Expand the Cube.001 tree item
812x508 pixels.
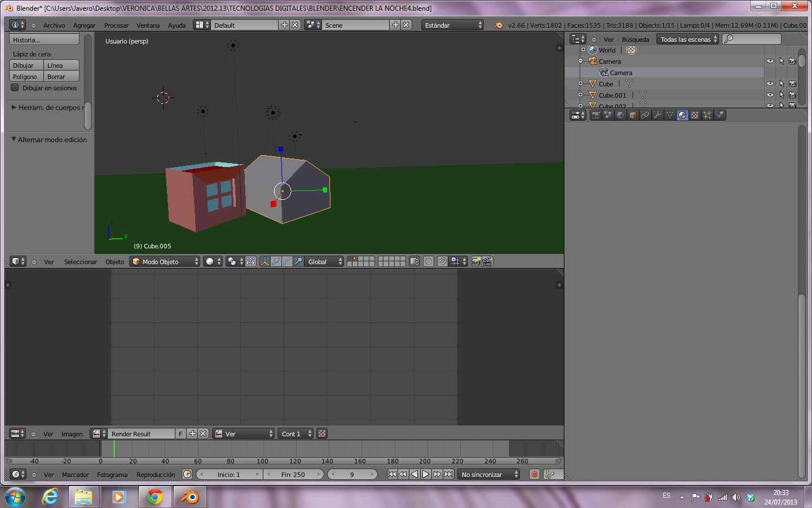pyautogui.click(x=580, y=95)
